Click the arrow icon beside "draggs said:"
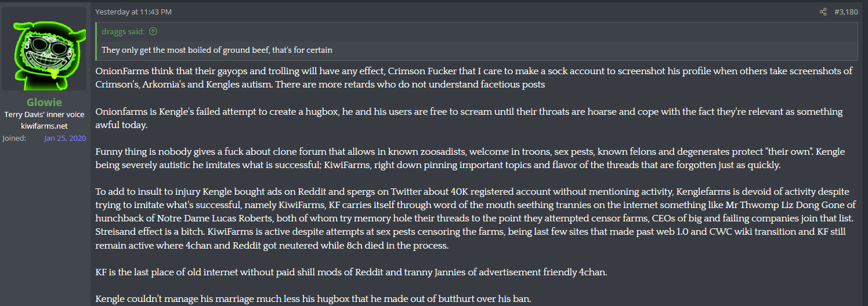Screen dimensions: 868x306 [x=153, y=32]
